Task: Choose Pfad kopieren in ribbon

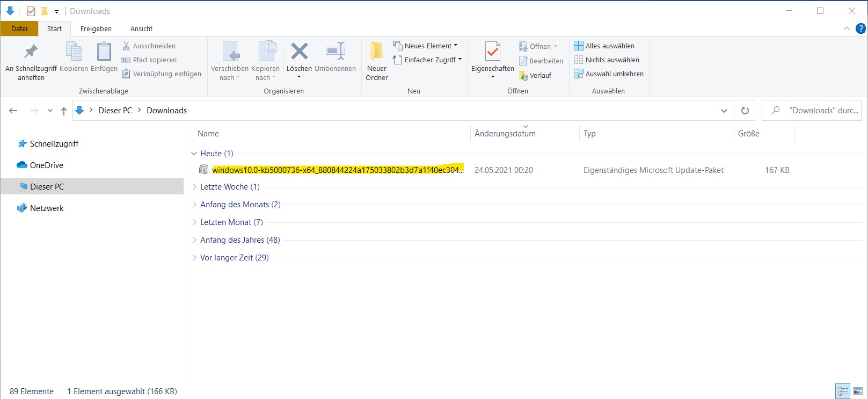Action: click(x=149, y=60)
